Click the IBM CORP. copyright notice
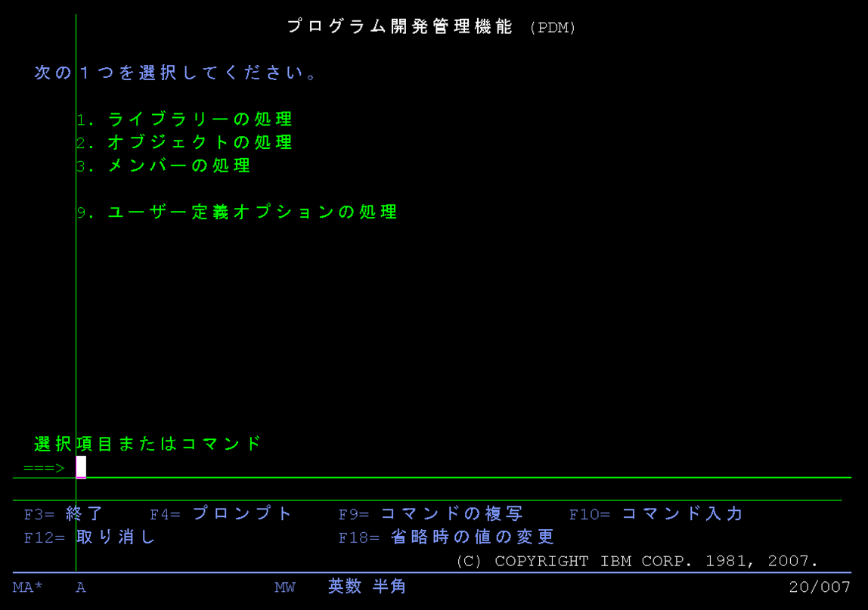 [x=637, y=561]
